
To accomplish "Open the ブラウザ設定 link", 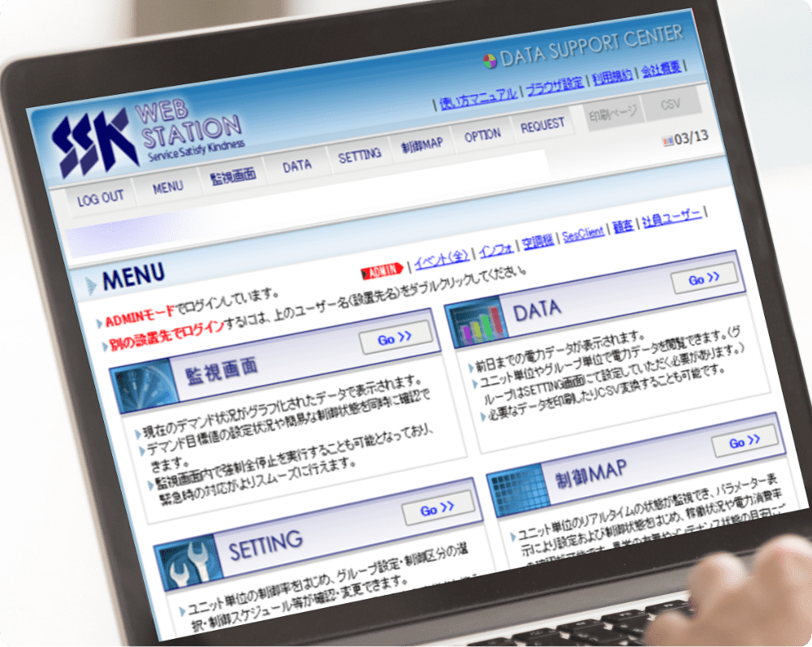I will click(x=554, y=86).
